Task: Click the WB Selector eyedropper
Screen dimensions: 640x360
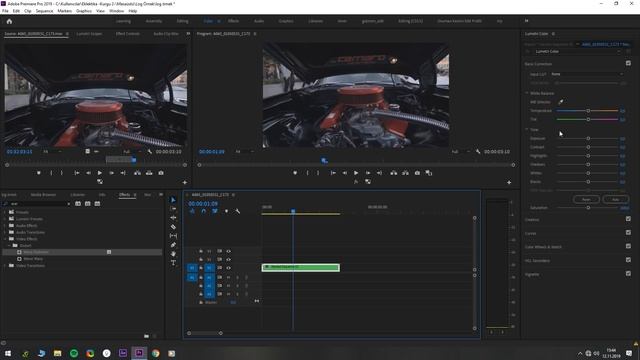Action: (x=561, y=102)
